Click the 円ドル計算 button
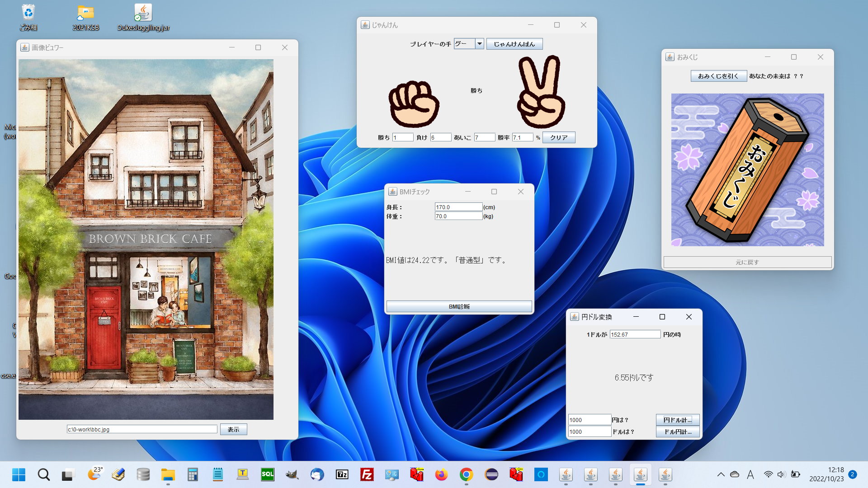868x488 pixels. point(678,420)
